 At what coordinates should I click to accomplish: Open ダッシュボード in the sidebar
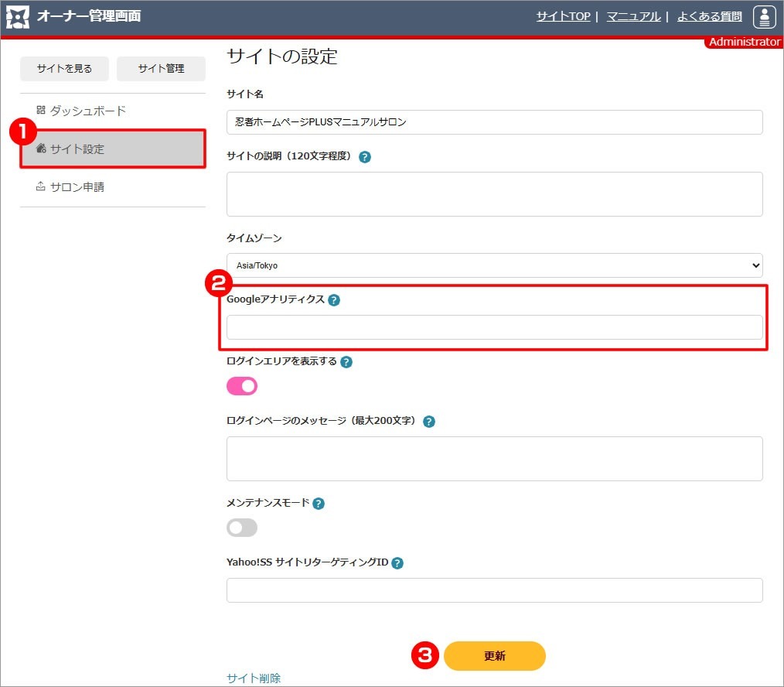87,111
